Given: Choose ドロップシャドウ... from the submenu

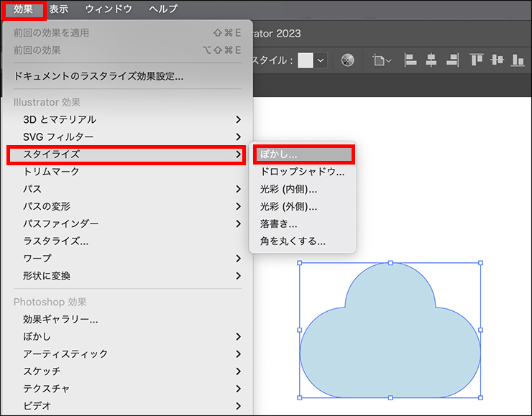Looking at the screenshot, I should point(303,172).
